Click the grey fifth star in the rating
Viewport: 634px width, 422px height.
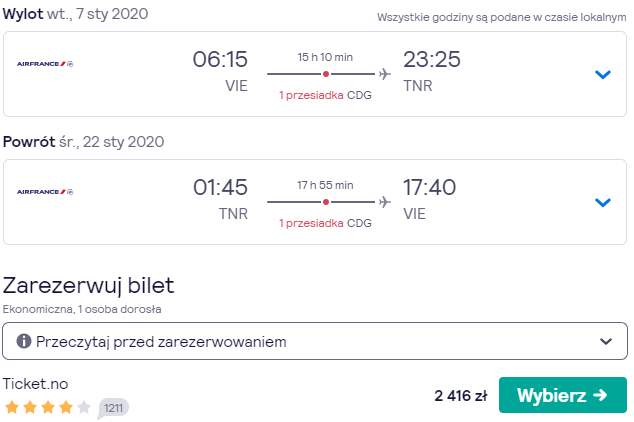[x=84, y=407]
